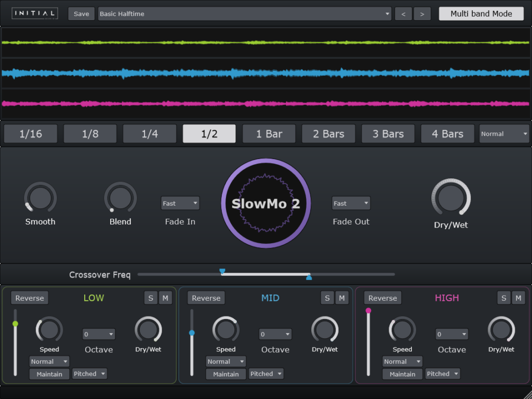Open the Pitched dropdown in the HIGH band
The width and height of the screenshot is (532, 399).
tap(443, 374)
